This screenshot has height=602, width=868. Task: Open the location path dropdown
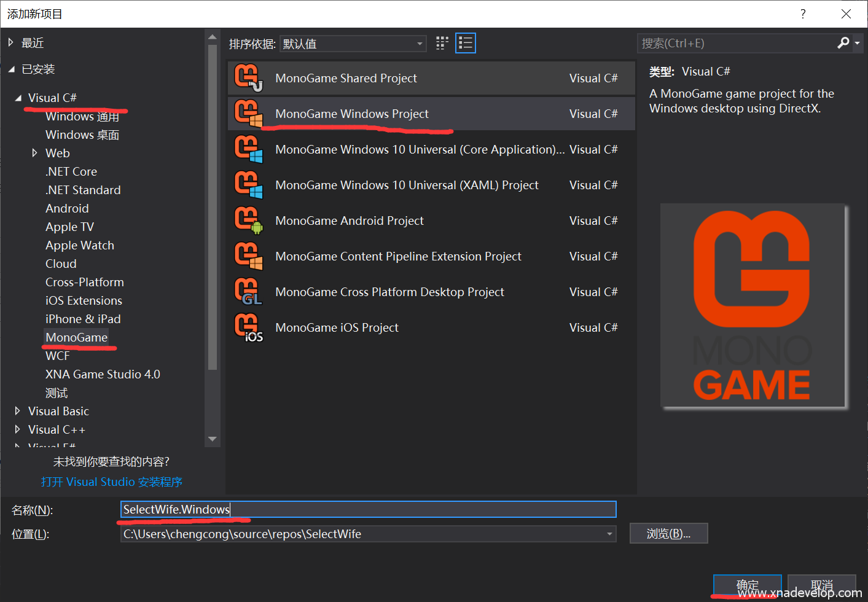tap(609, 534)
